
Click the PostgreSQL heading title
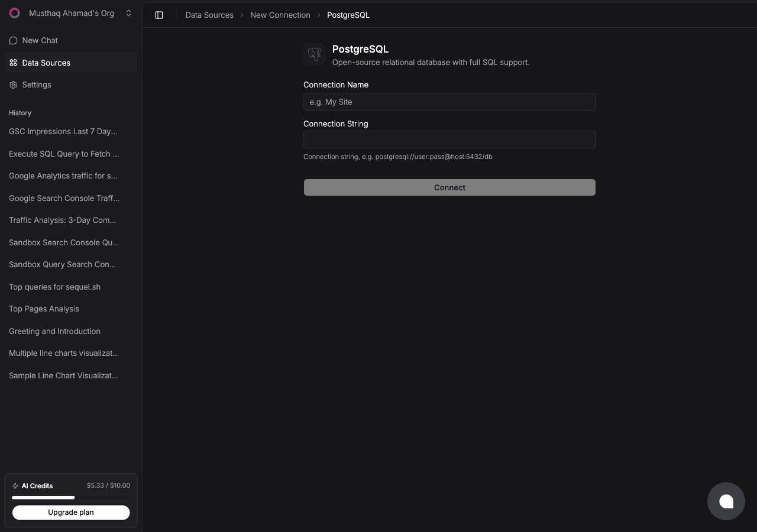(x=360, y=49)
